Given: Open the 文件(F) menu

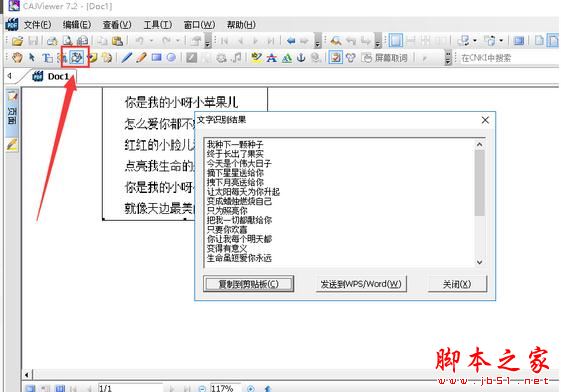Looking at the screenshot, I should coord(38,25).
